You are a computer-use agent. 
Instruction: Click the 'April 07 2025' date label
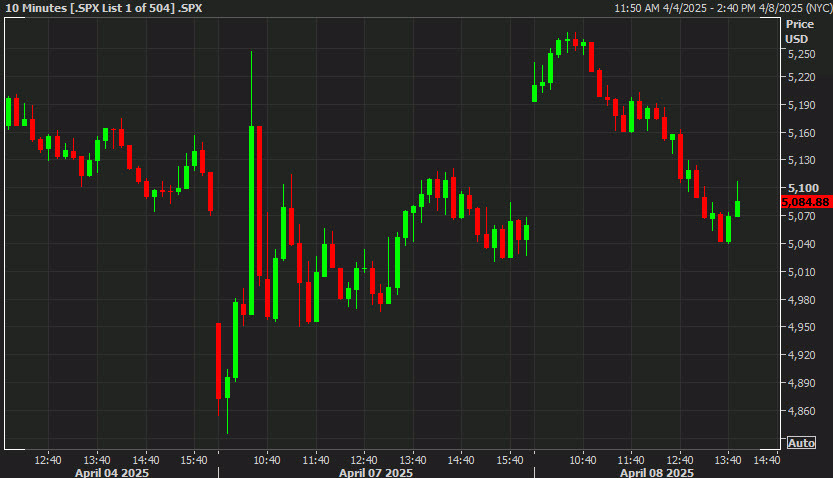point(376,472)
